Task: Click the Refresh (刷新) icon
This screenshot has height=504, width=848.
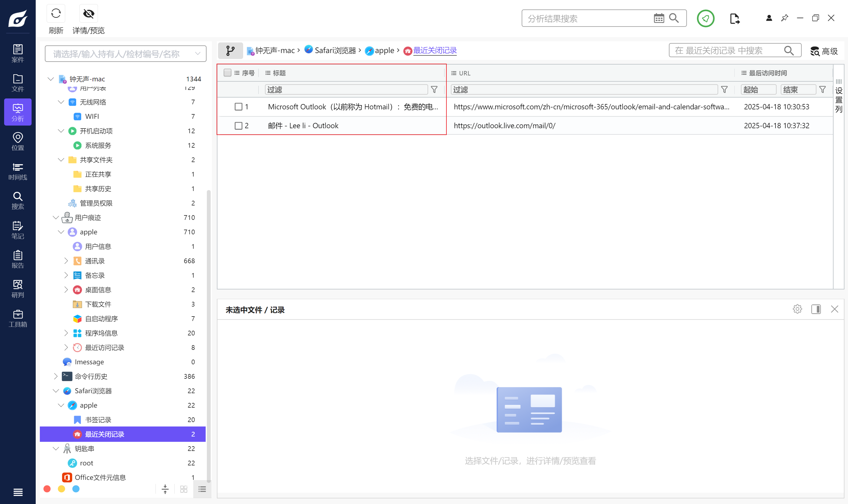Action: pos(56,14)
